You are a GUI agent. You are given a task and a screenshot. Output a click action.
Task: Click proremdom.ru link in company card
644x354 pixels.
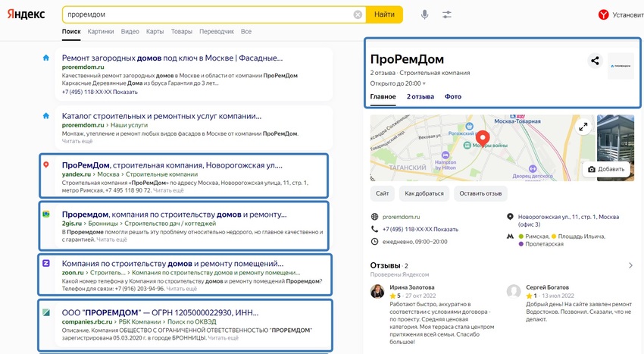point(402,217)
